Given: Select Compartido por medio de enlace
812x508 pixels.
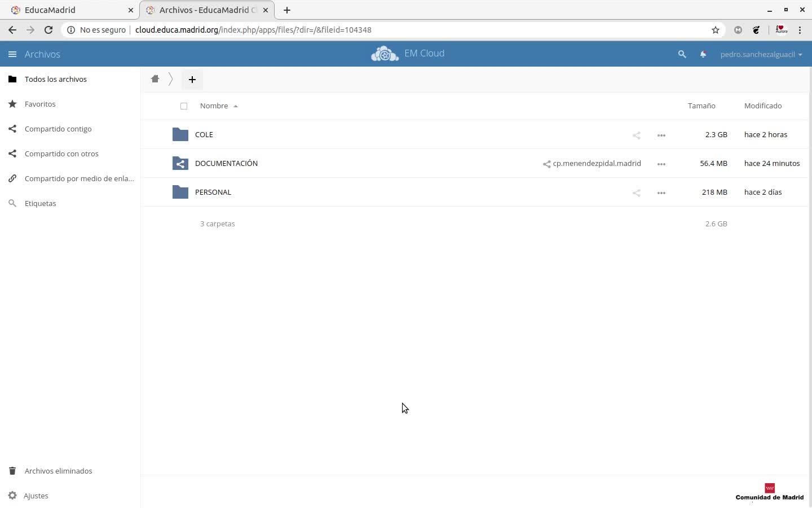Looking at the screenshot, I should 70,178.
